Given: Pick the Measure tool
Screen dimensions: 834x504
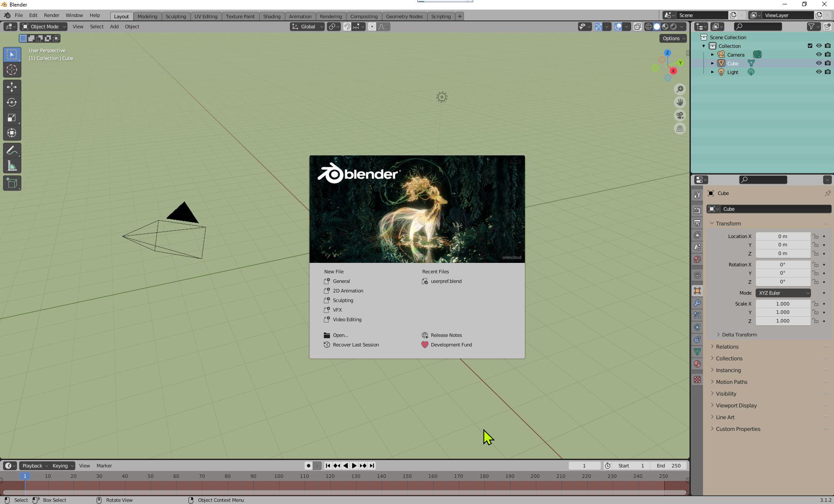Looking at the screenshot, I should point(12,166).
